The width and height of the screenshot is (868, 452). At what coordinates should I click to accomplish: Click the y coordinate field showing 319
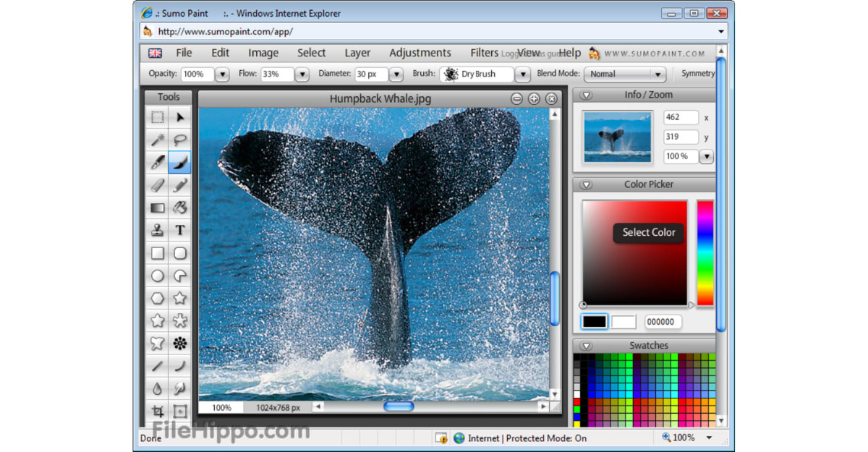coord(681,137)
